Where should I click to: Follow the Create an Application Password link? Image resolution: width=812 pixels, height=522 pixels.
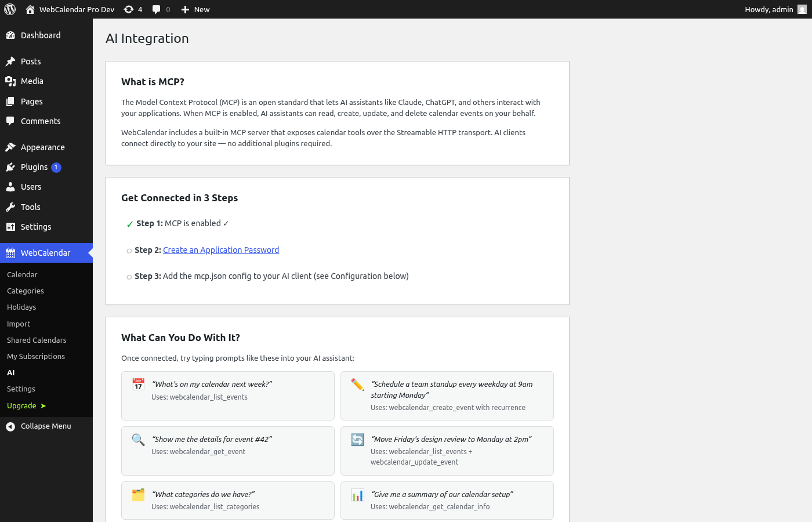tap(221, 250)
